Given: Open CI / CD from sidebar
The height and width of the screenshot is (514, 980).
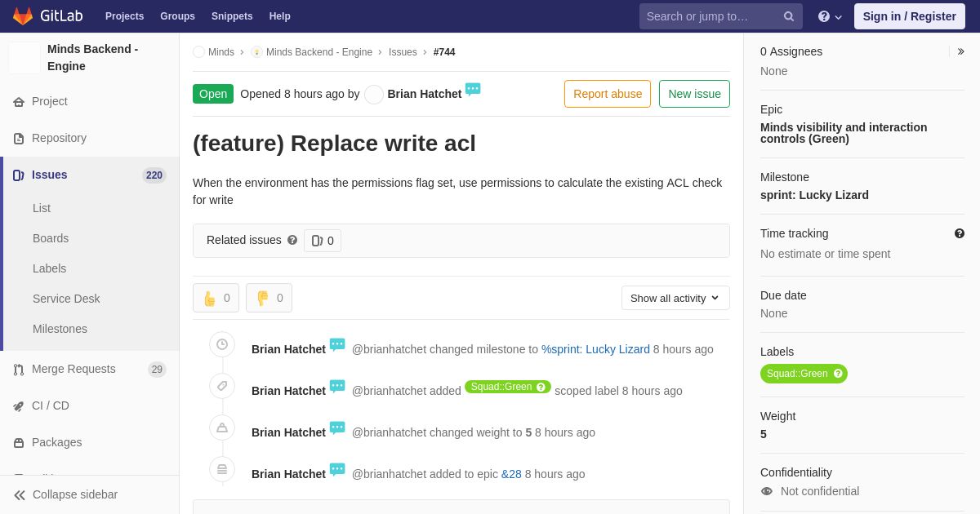Looking at the screenshot, I should point(51,405).
